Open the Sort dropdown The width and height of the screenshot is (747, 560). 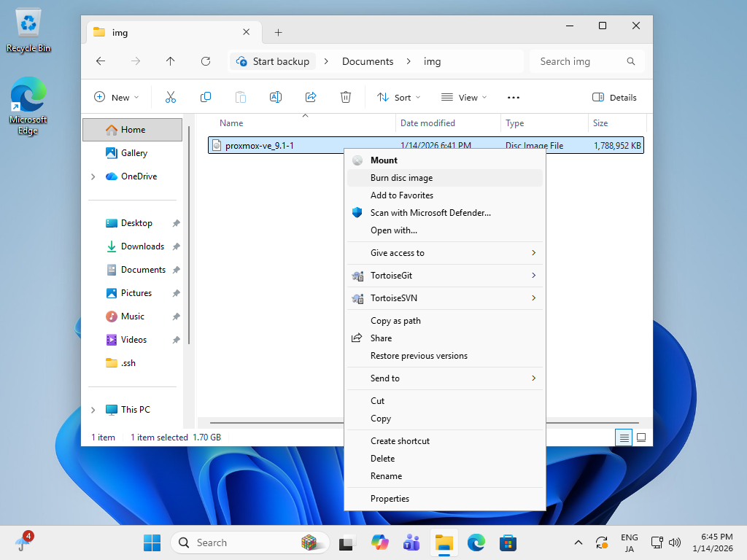coord(398,97)
